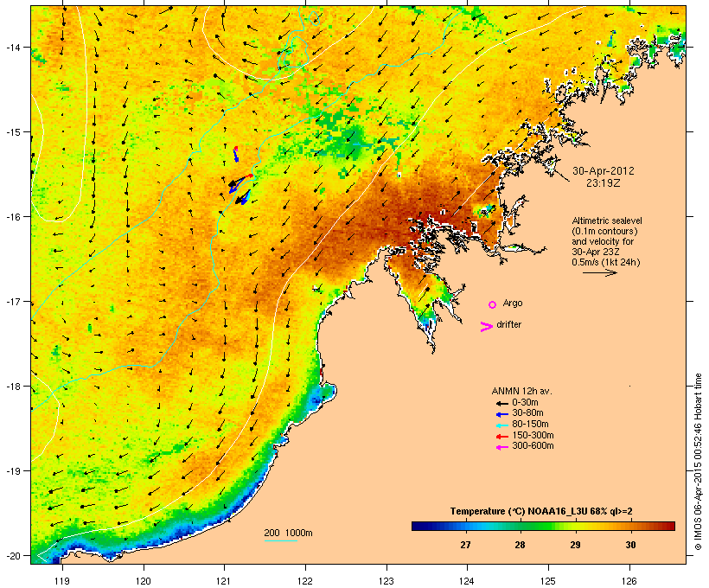Click the latitude axis label '-18'
Viewport: 709px width, 588px height.
coord(12,387)
